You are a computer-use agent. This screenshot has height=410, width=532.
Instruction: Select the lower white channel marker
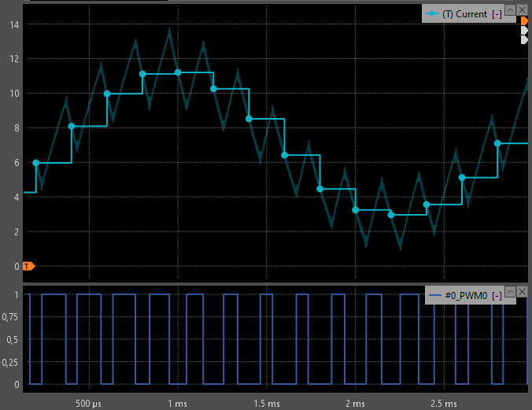[x=524, y=39]
